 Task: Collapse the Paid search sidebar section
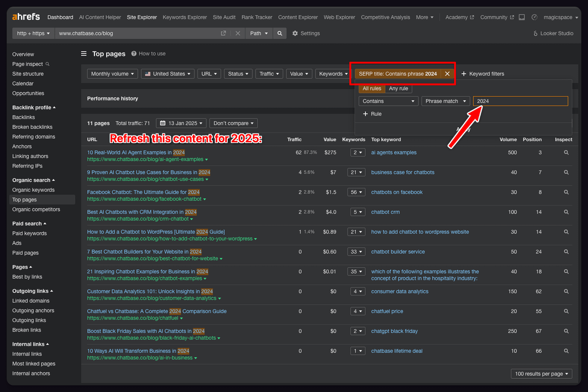(x=29, y=224)
